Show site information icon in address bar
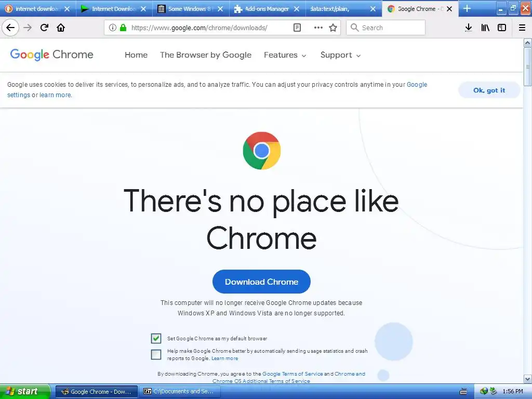 click(x=113, y=28)
